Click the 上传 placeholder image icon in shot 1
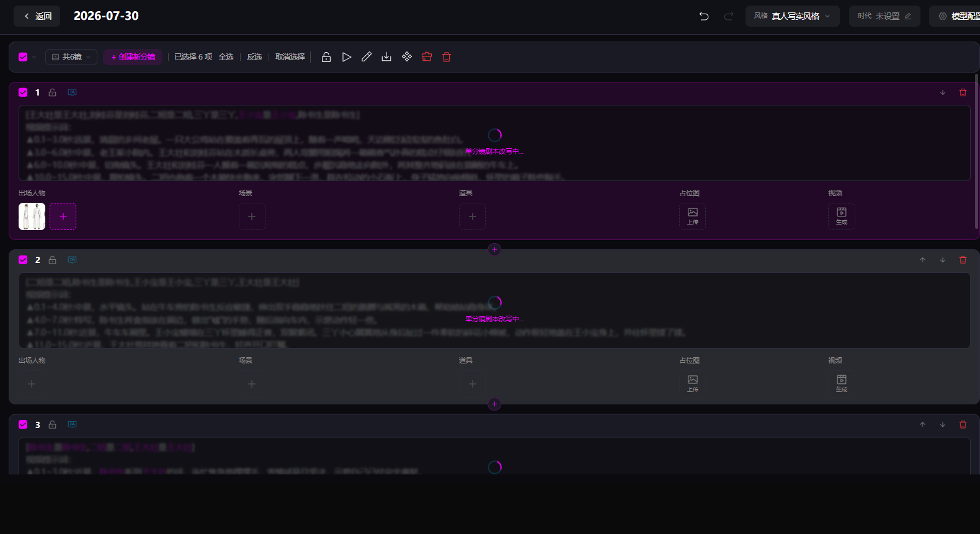 [693, 216]
